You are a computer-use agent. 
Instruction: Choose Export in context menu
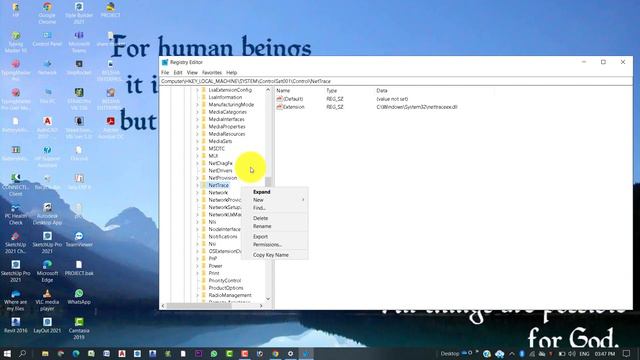tap(274, 237)
